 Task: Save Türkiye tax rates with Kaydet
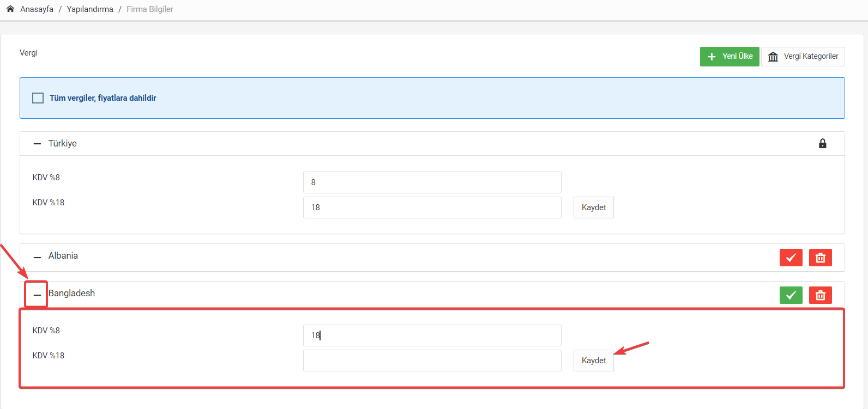594,207
